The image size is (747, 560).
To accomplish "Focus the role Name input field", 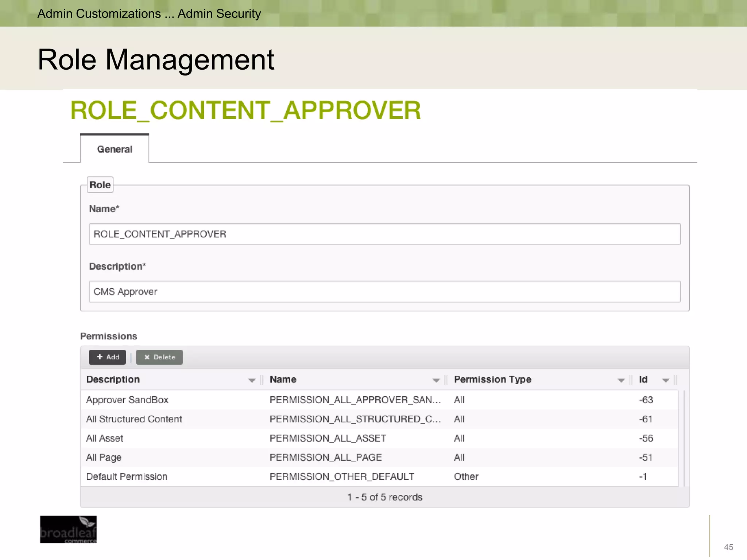I will point(384,234).
